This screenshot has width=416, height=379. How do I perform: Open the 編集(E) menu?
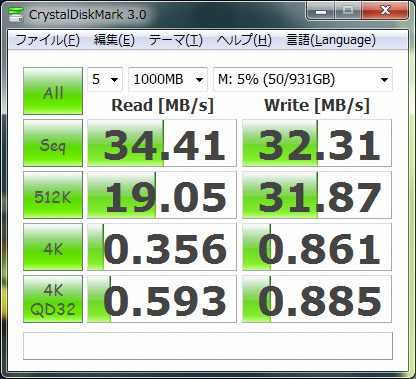114,40
